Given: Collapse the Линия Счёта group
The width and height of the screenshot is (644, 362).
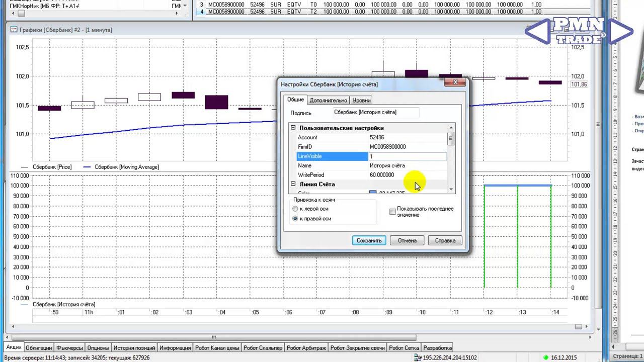Looking at the screenshot, I should click(x=293, y=185).
